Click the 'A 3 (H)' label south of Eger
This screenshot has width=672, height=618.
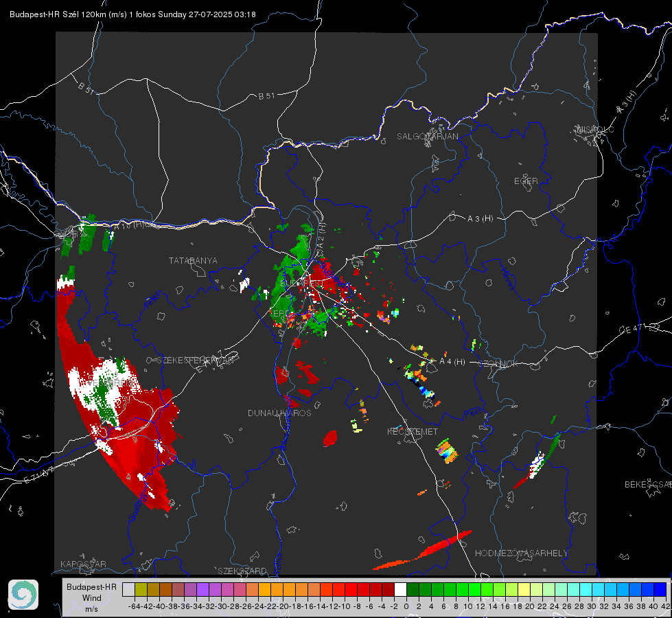[480, 219]
